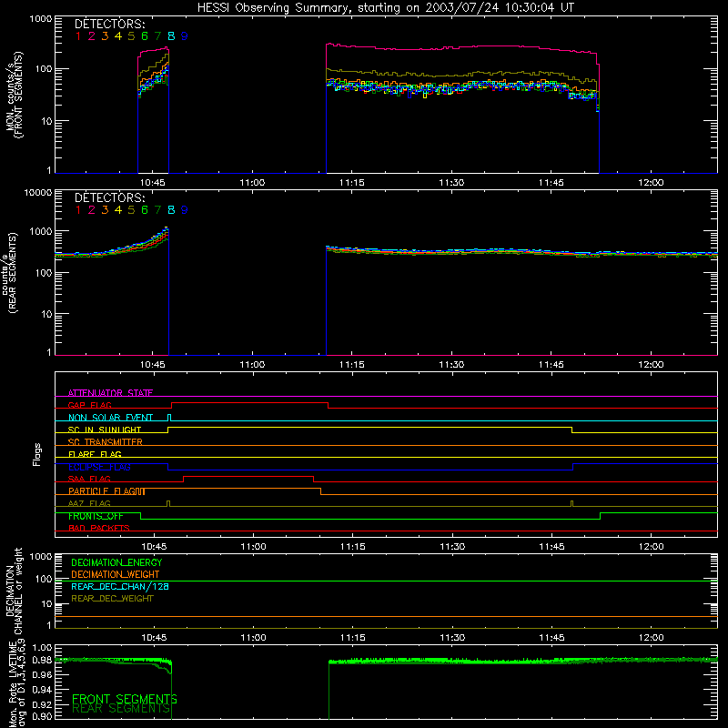The width and height of the screenshot is (728, 728).
Task: Click the NON_SOLAR_EVENT flag label
Action: point(110,418)
